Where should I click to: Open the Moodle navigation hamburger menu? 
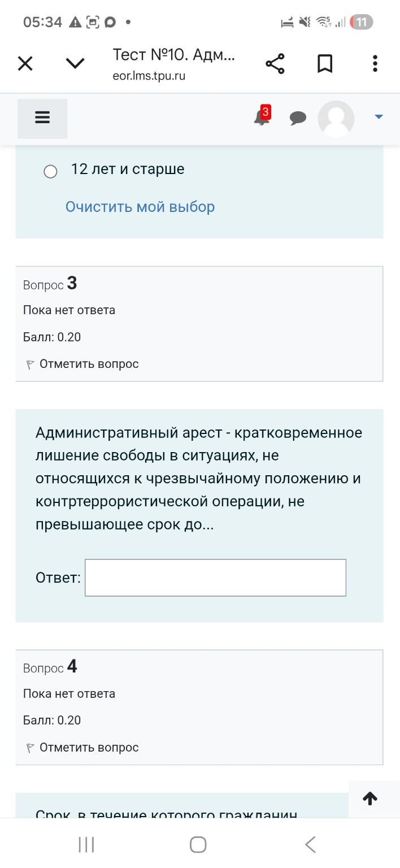click(42, 118)
